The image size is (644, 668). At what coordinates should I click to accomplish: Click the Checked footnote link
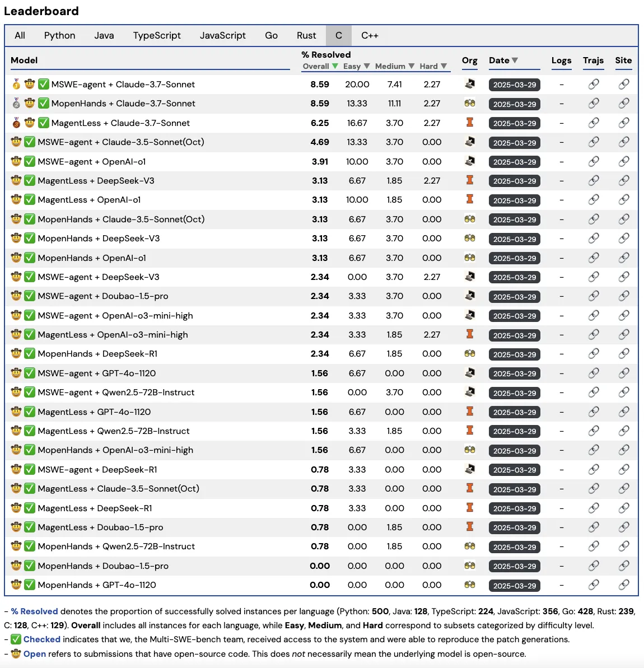tap(42, 639)
